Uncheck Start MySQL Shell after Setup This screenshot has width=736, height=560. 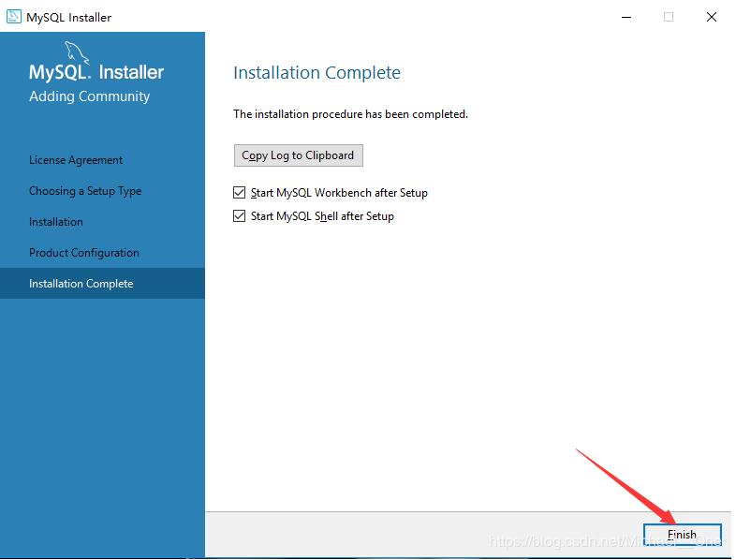coord(239,216)
